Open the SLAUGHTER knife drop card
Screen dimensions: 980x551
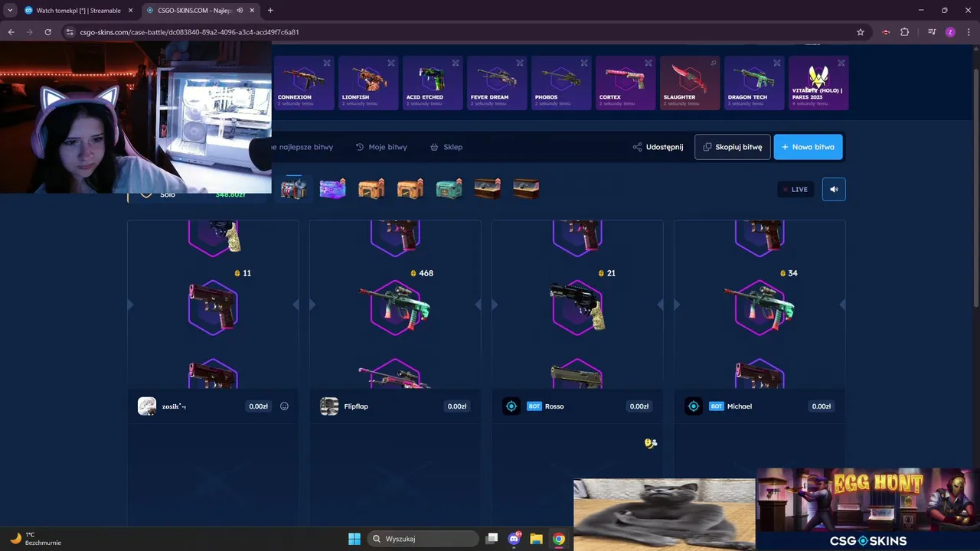[690, 83]
